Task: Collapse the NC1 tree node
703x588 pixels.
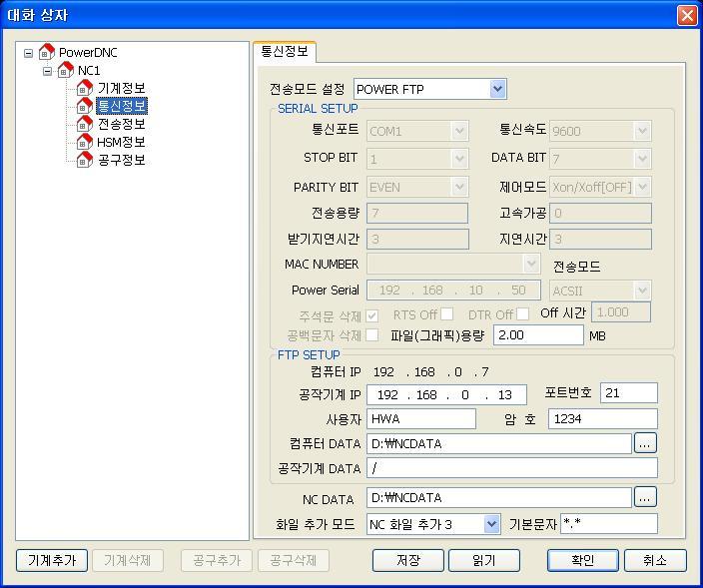Action: click(x=47, y=71)
